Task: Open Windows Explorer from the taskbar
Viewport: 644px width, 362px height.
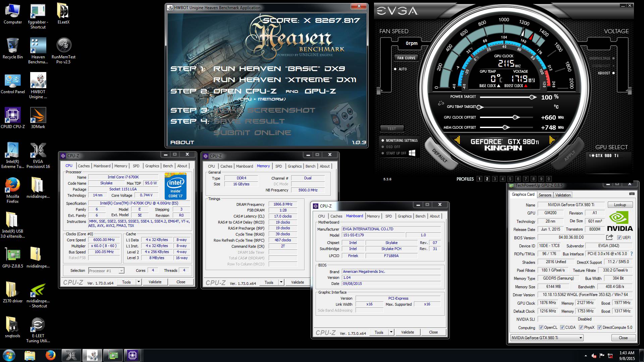Action: point(30,355)
